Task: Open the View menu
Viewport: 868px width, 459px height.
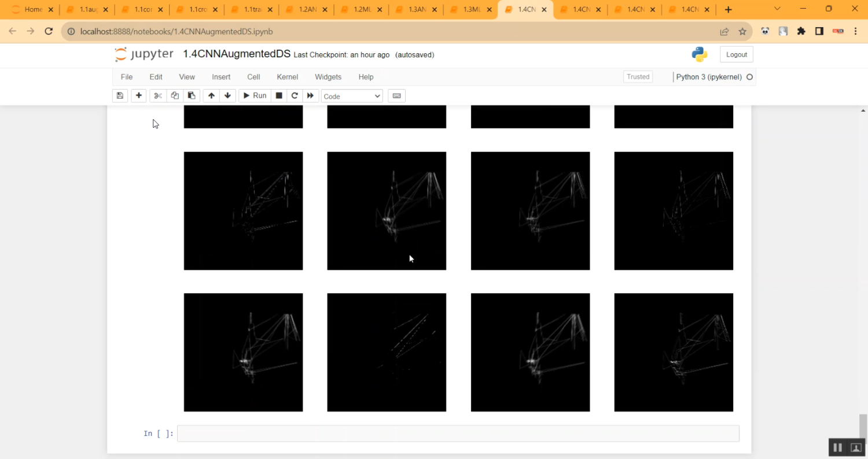Action: pos(187,77)
